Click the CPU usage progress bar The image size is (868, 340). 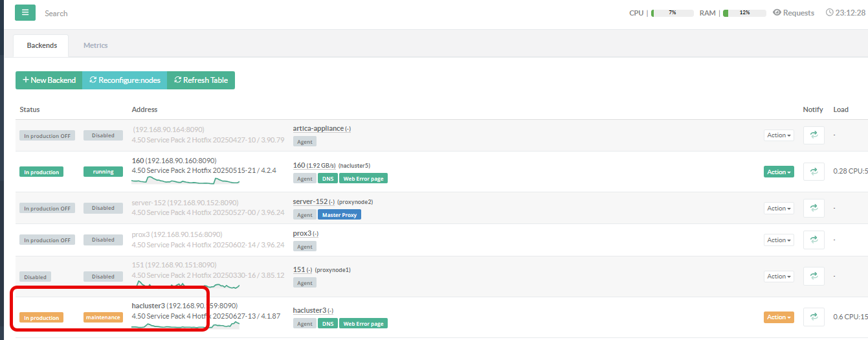click(672, 13)
